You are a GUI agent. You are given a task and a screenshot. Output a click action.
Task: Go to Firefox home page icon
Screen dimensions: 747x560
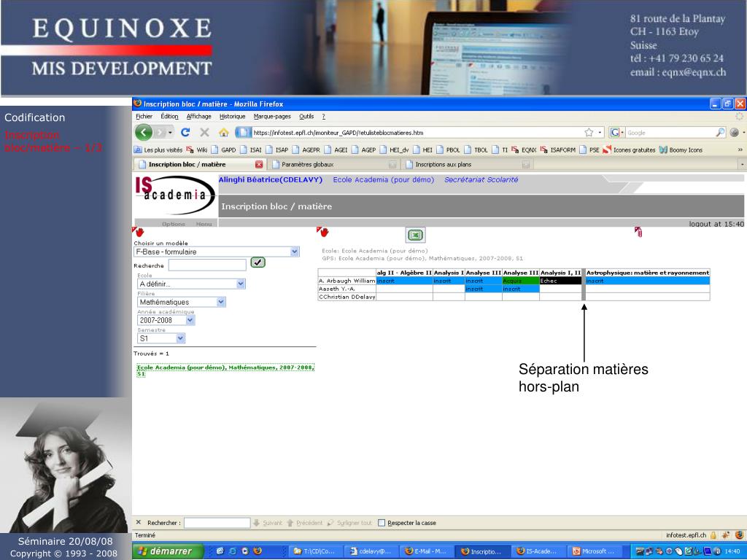click(x=223, y=133)
